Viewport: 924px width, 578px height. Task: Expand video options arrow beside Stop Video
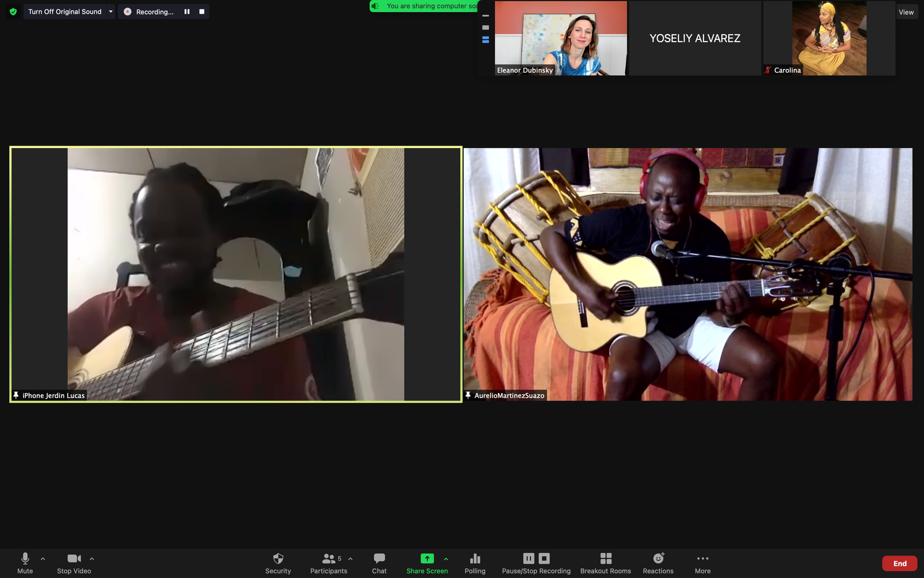92,559
